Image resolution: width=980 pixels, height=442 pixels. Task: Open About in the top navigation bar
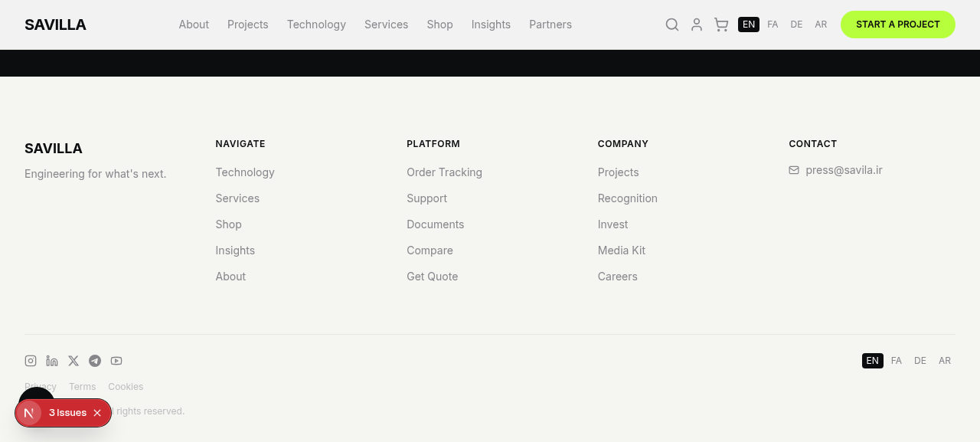pos(194,25)
